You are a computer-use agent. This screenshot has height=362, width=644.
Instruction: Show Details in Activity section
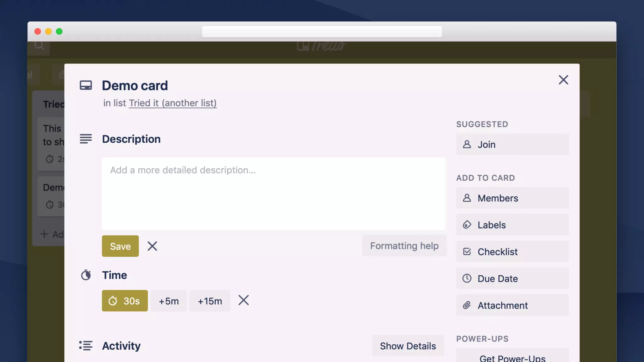coord(408,346)
